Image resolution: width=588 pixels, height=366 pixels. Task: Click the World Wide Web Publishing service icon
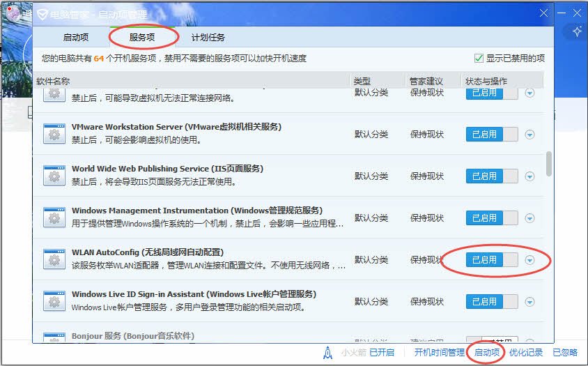(x=54, y=175)
